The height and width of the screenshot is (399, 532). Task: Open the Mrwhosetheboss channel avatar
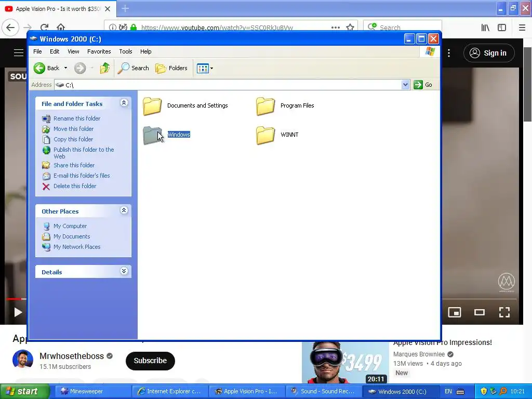(x=23, y=360)
